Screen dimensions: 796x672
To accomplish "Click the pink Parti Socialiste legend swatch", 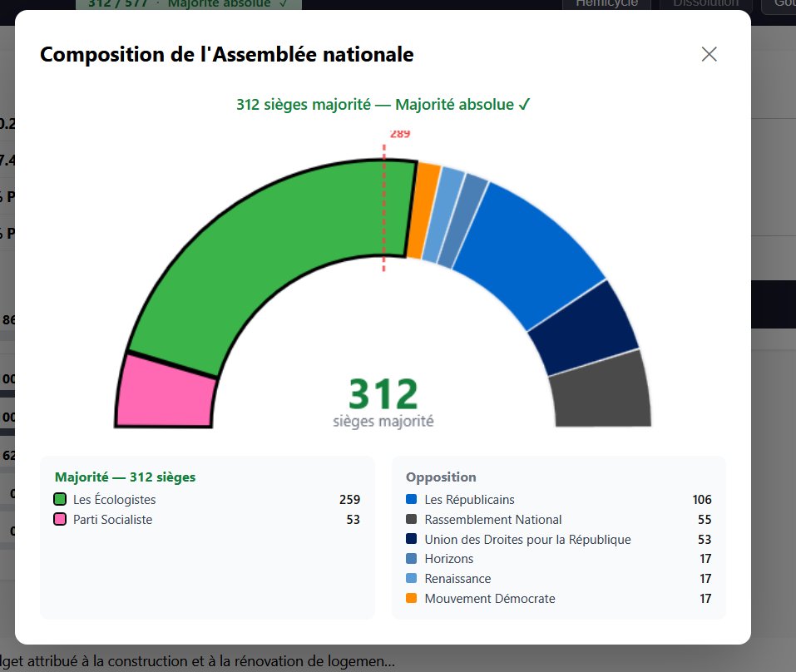I will [x=60, y=519].
